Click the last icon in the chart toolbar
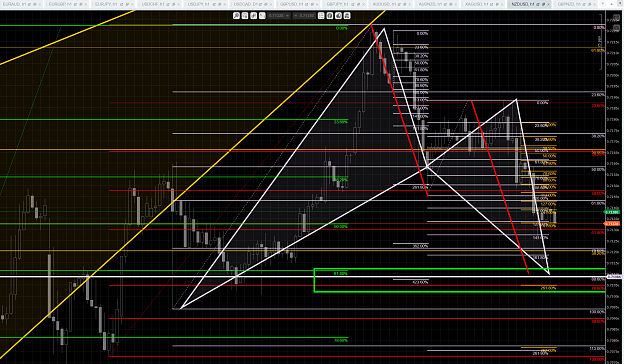 click(x=347, y=16)
